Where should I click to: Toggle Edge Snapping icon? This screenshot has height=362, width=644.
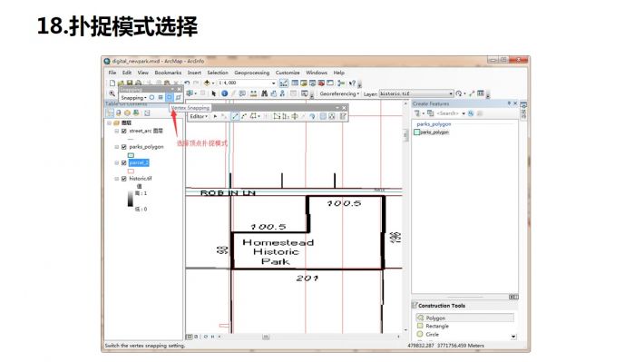click(x=179, y=97)
